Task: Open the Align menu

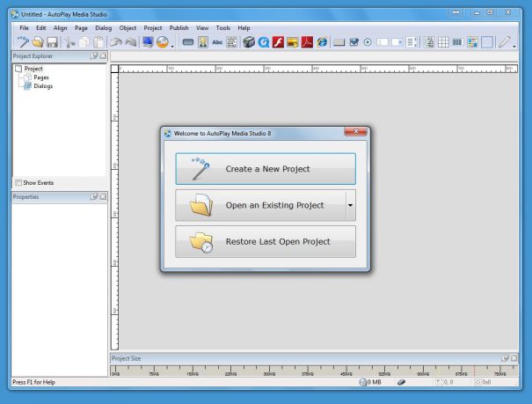Action: click(61, 28)
